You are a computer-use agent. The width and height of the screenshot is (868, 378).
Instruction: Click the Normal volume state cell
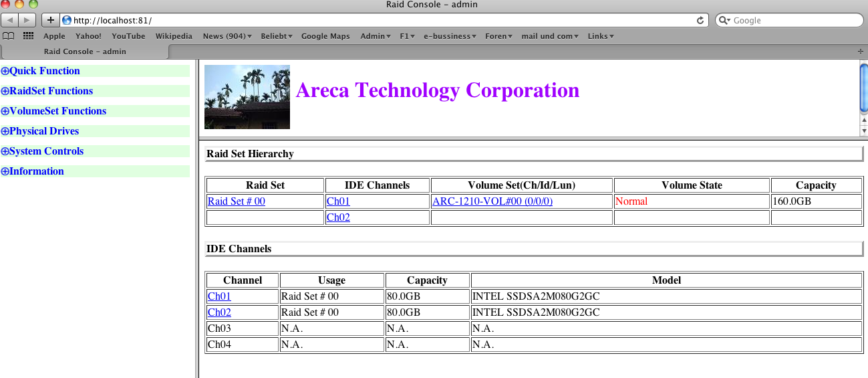pyautogui.click(x=692, y=201)
